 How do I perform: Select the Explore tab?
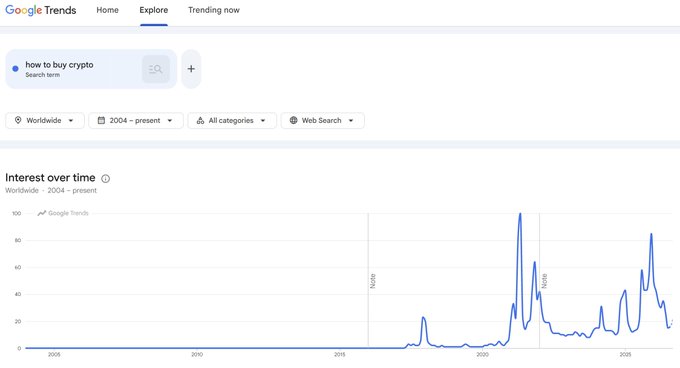pos(154,10)
